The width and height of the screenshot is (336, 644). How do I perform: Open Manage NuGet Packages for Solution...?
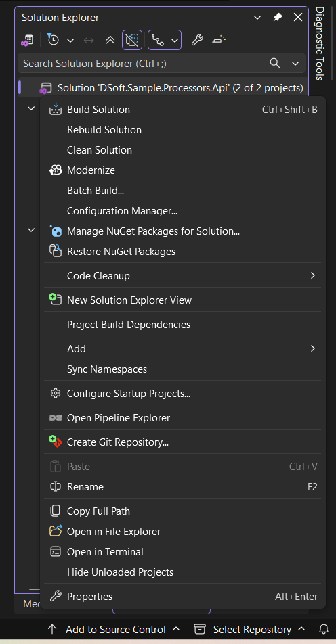click(x=183, y=231)
